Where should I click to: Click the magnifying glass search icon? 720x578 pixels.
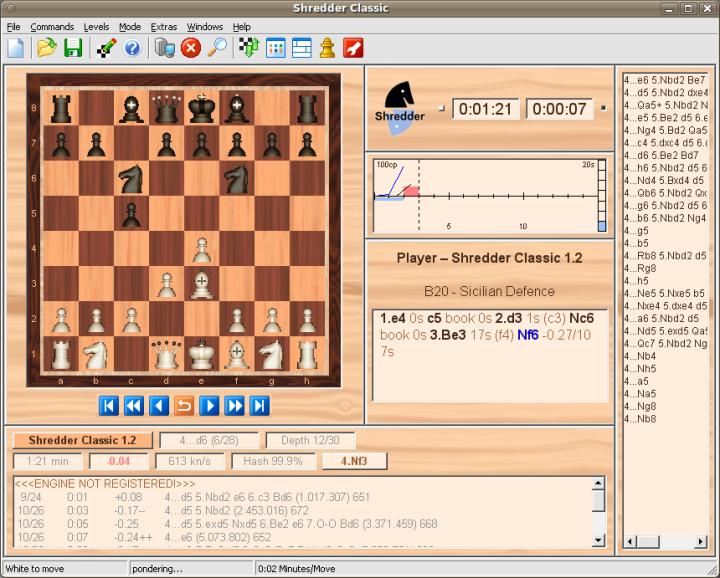click(x=216, y=47)
